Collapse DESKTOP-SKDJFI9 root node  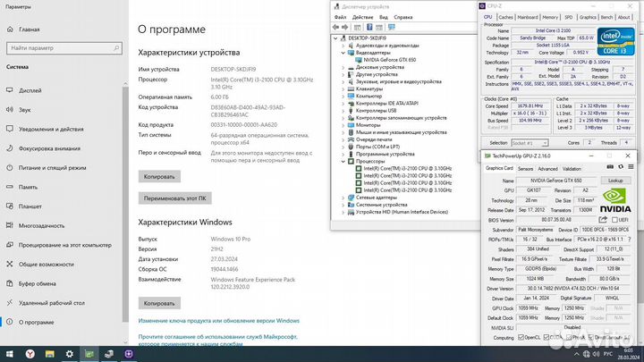(x=335, y=38)
